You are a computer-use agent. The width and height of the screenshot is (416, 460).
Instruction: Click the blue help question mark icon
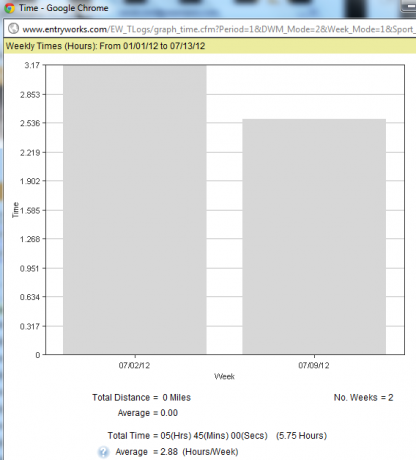click(103, 452)
